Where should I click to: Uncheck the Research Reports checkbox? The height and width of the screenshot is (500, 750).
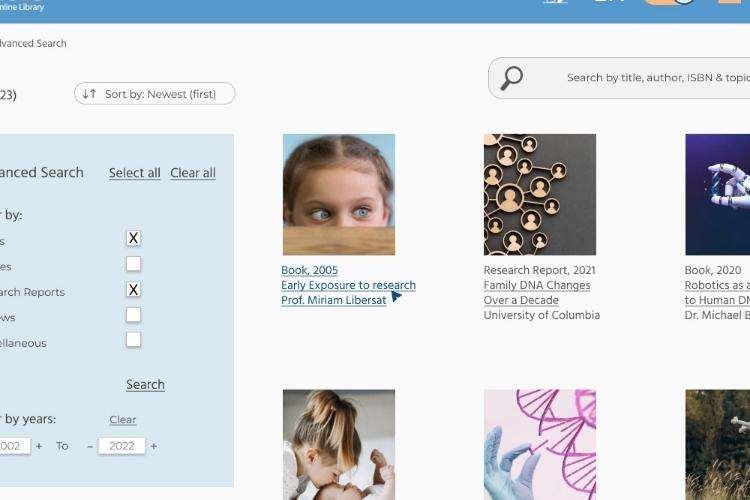click(x=133, y=289)
